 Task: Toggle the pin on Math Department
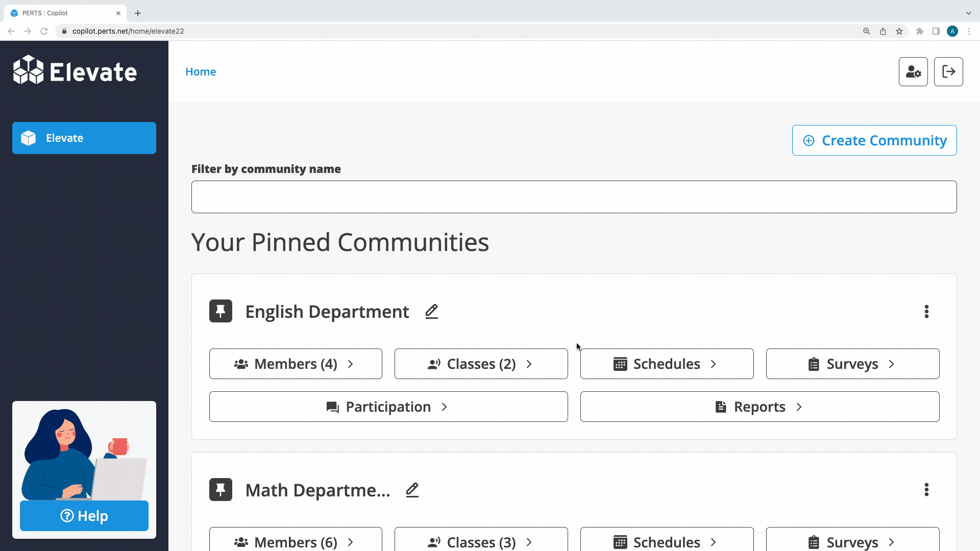[x=220, y=490]
